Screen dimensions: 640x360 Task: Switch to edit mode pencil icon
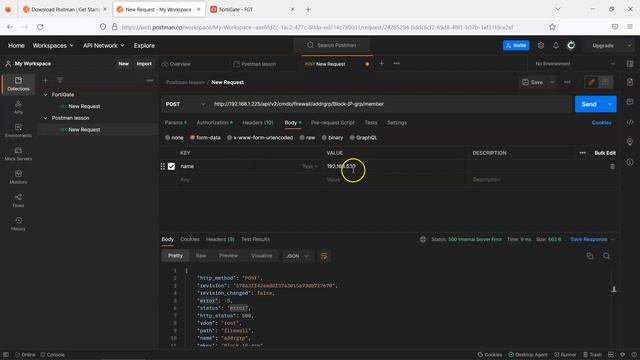(591, 82)
